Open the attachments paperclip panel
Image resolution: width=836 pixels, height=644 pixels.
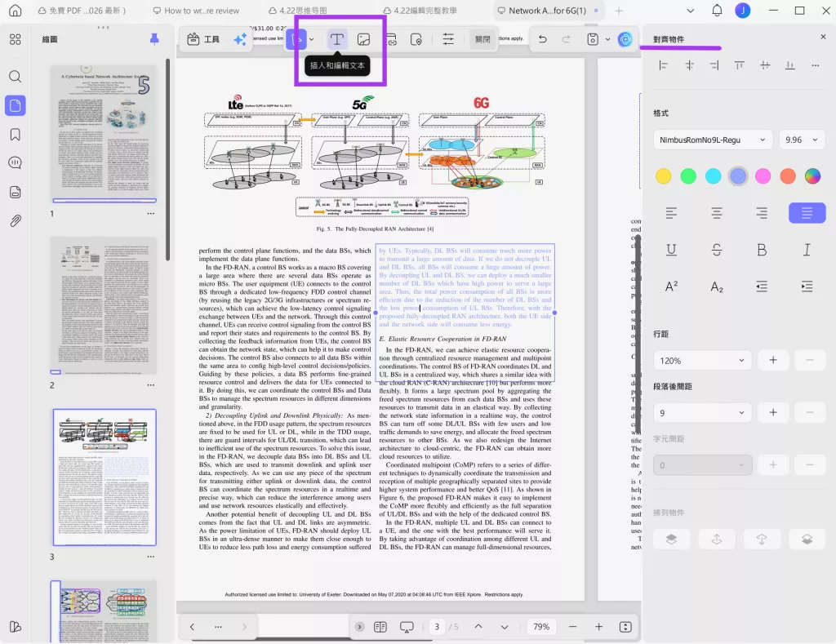coord(16,220)
